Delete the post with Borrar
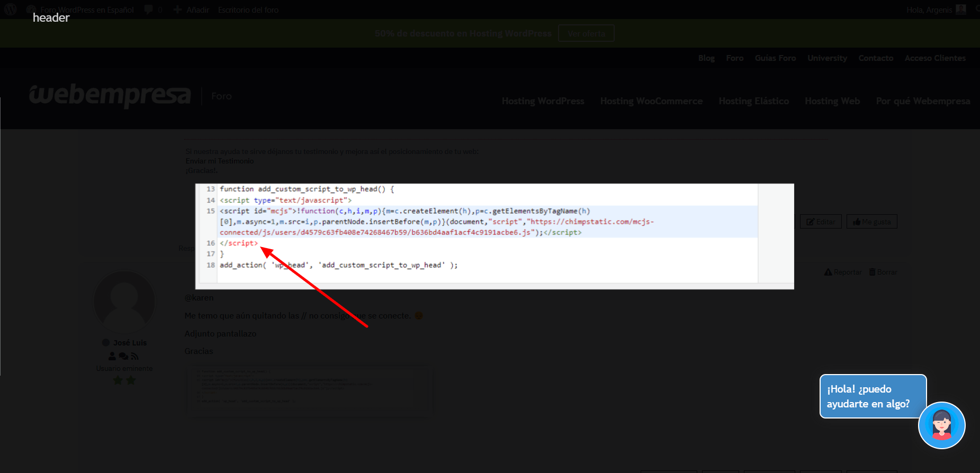 (x=883, y=272)
